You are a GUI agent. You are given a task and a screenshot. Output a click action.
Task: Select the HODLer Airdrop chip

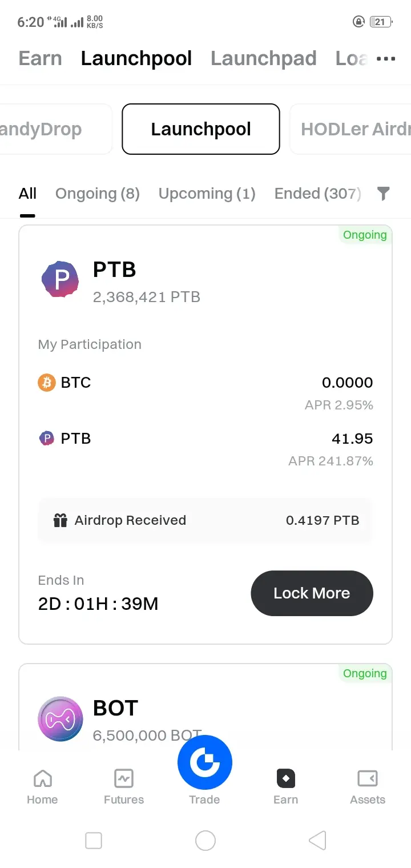[x=350, y=129]
